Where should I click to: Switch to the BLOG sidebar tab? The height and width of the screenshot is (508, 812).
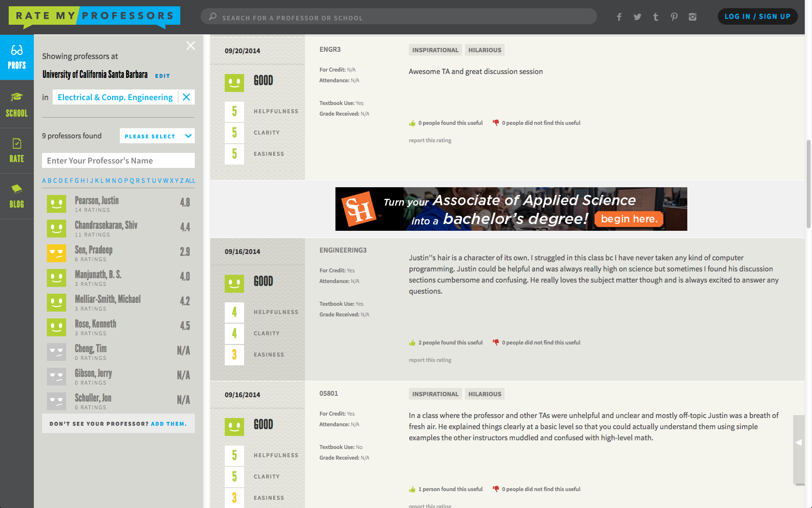point(17,196)
